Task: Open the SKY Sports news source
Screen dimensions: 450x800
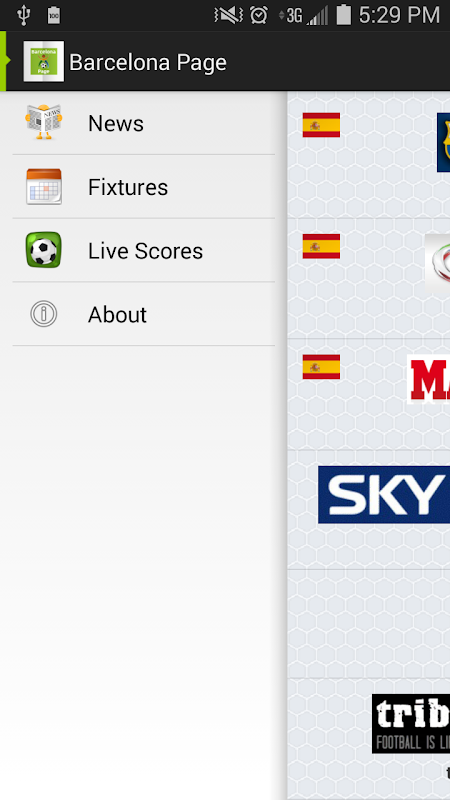Action: tap(384, 494)
